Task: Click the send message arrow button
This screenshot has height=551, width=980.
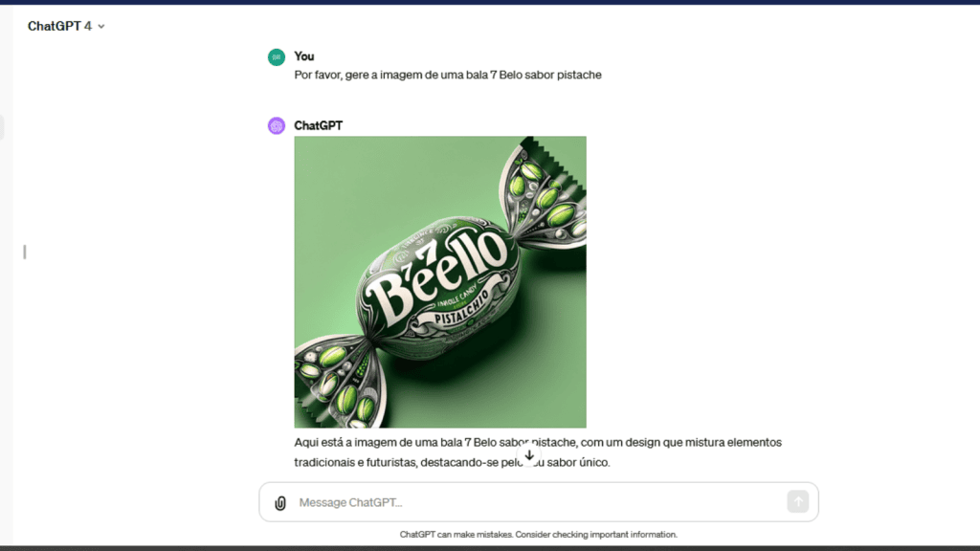Action: [x=797, y=501]
